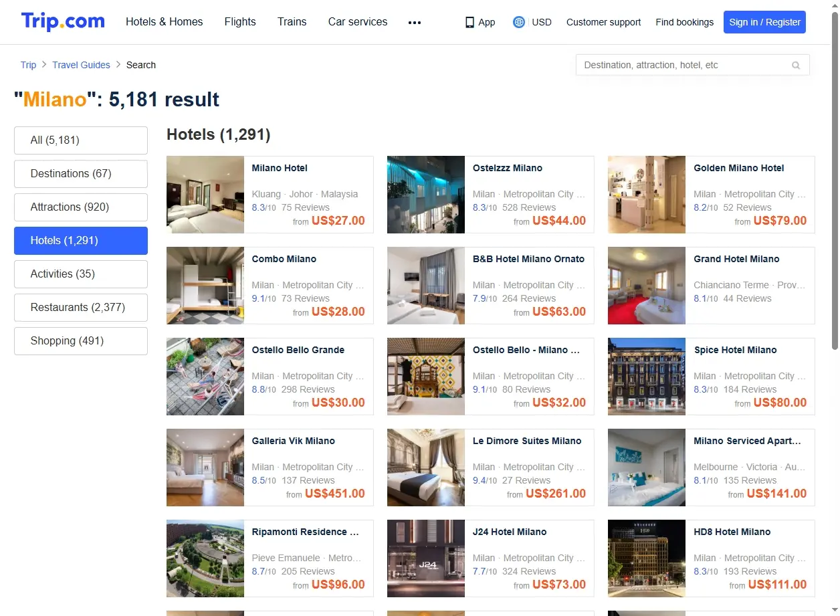Image resolution: width=840 pixels, height=616 pixels.
Task: Open Customer support link
Action: [603, 22]
